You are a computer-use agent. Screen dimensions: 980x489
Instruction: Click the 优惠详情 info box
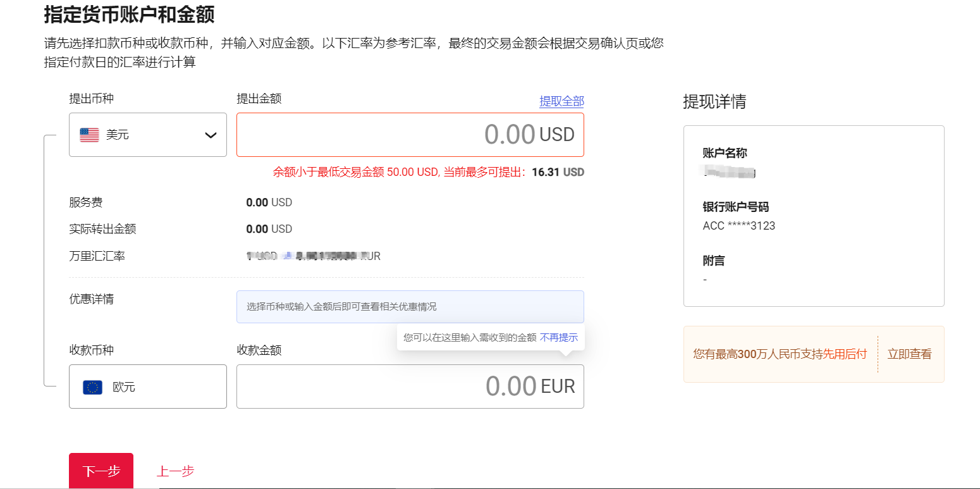[410, 307]
